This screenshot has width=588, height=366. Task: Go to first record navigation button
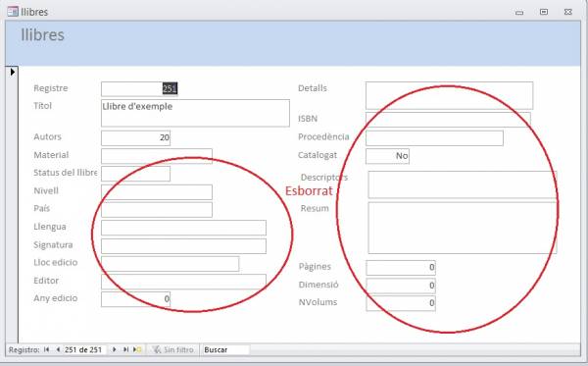[46, 349]
